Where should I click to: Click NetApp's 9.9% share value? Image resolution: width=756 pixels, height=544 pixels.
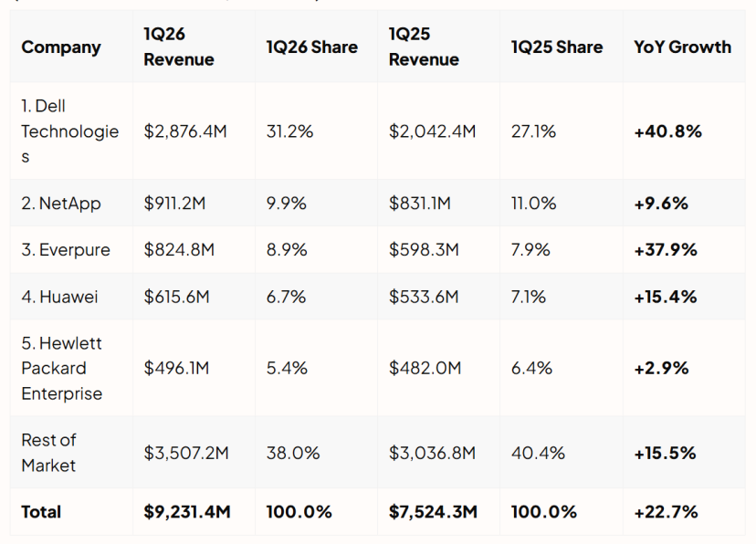pyautogui.click(x=287, y=203)
